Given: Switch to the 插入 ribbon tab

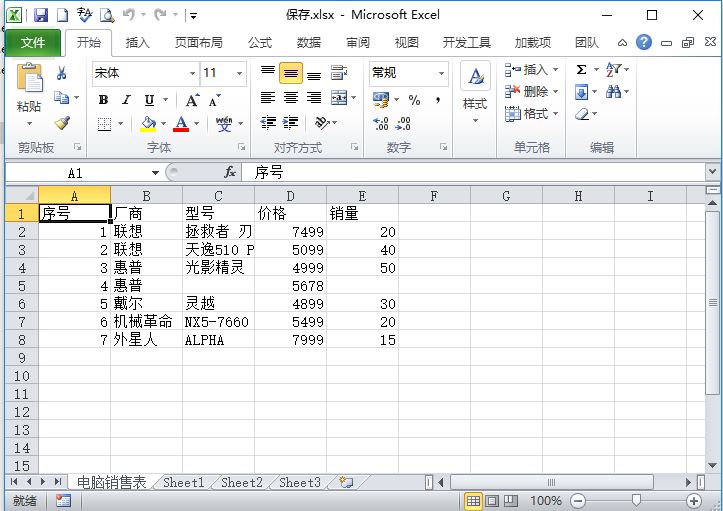Looking at the screenshot, I should tap(137, 43).
